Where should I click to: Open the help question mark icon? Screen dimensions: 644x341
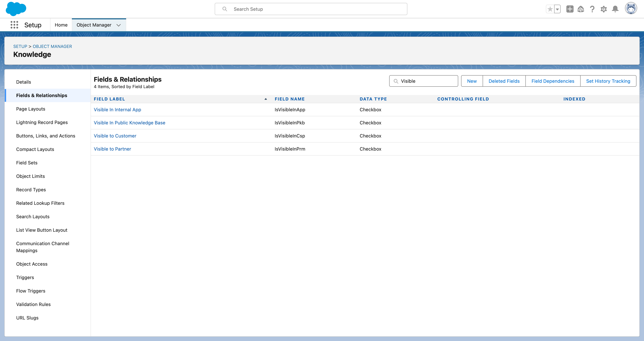592,9
